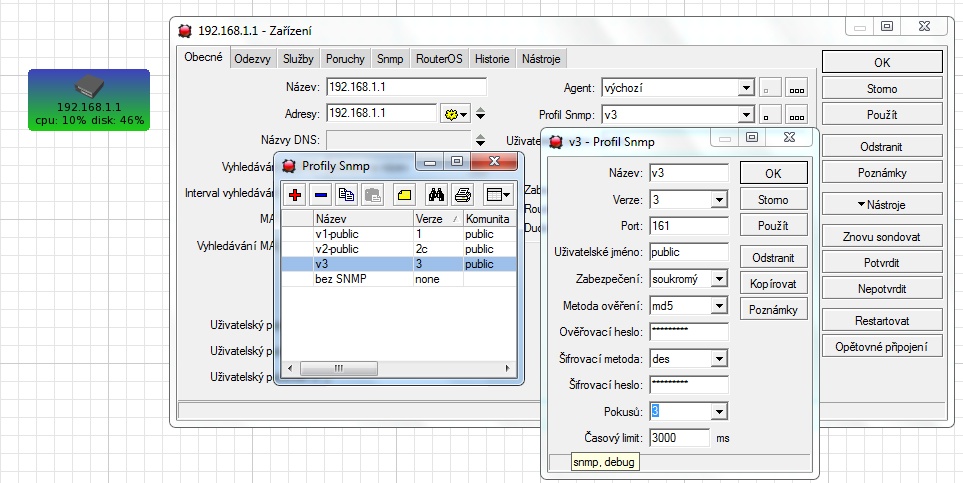Click the small square button next to Profil Snmp
The height and width of the screenshot is (483, 963).
[770, 115]
